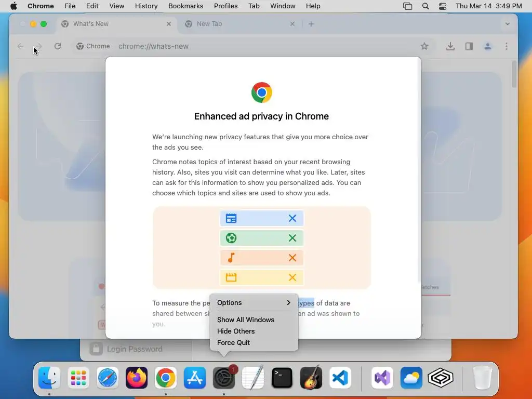This screenshot has height=399, width=532.
Task: Close the What's New tab
Action: 169,24
